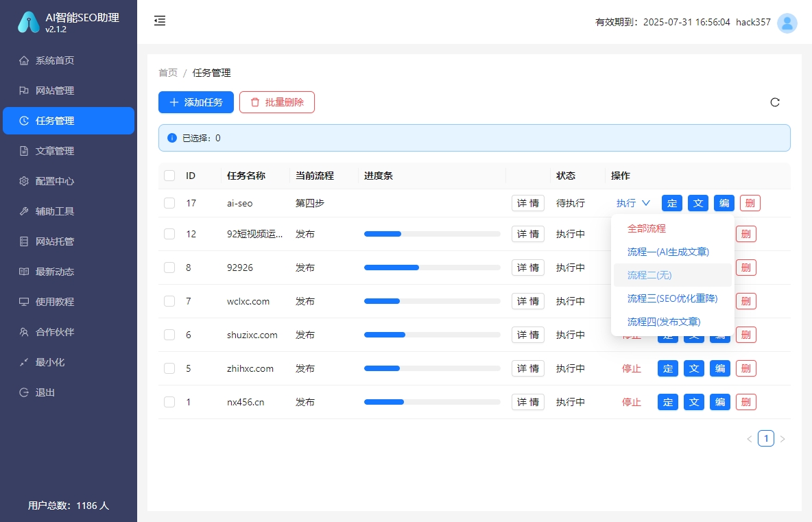Viewport: 812px width, 522px height.
Task: Click the progress bar of task nx456.cn
Action: click(x=432, y=402)
